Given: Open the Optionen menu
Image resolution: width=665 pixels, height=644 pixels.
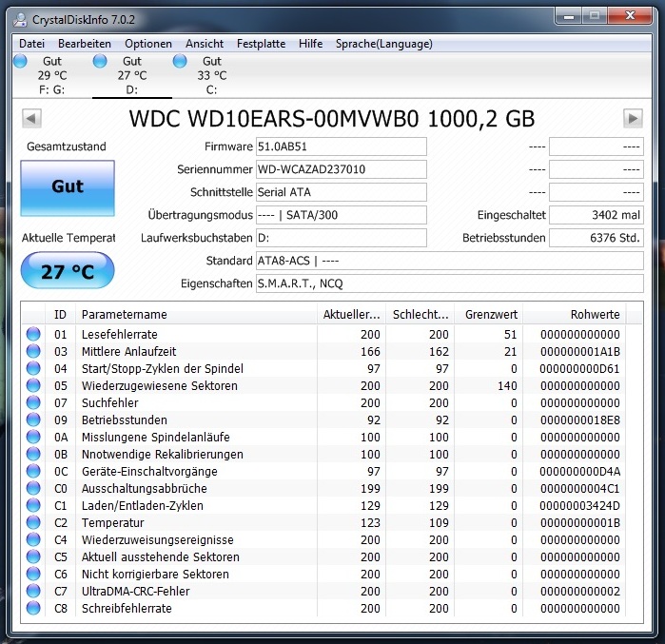Looking at the screenshot, I should point(148,44).
